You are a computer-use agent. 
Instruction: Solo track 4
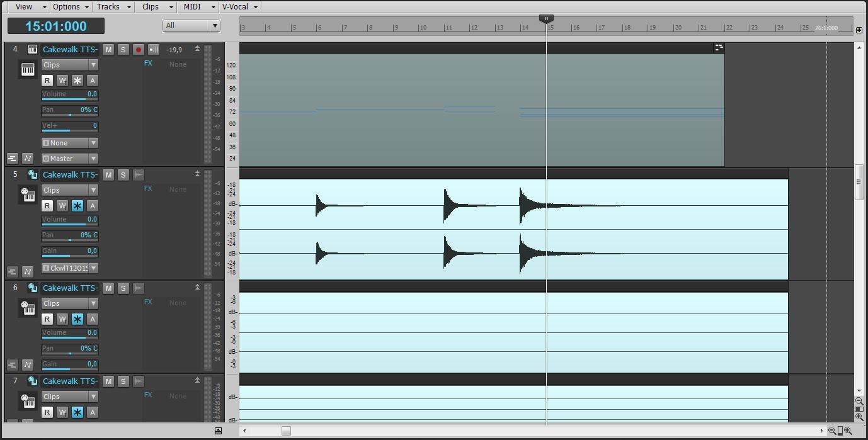[x=123, y=50]
